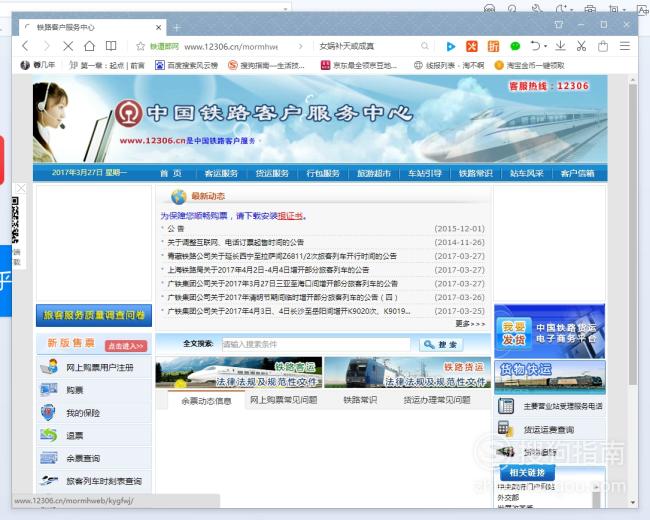This screenshot has width=650, height=520.
Task: Switch to the 货运办理常见问题 tab
Action: 437,400
